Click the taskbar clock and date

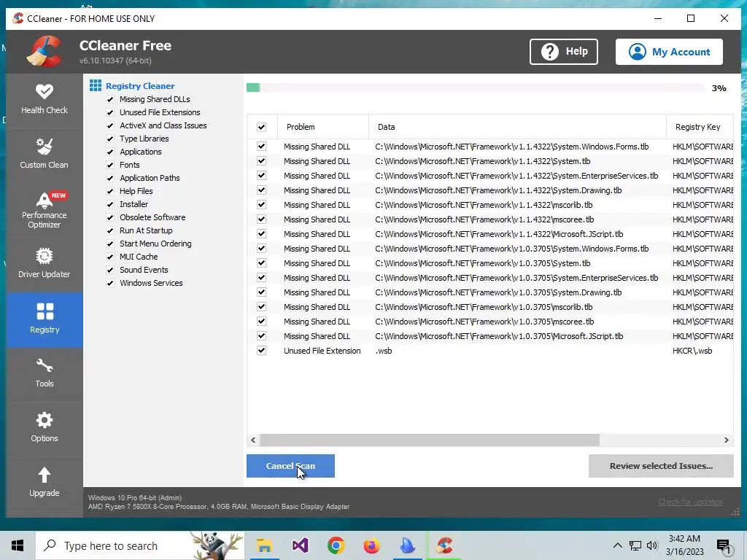684,545
